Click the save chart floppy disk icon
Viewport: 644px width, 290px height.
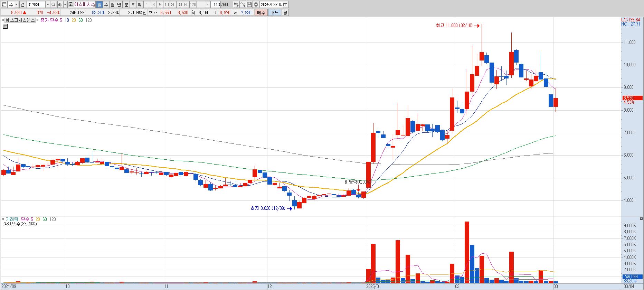[249, 4]
